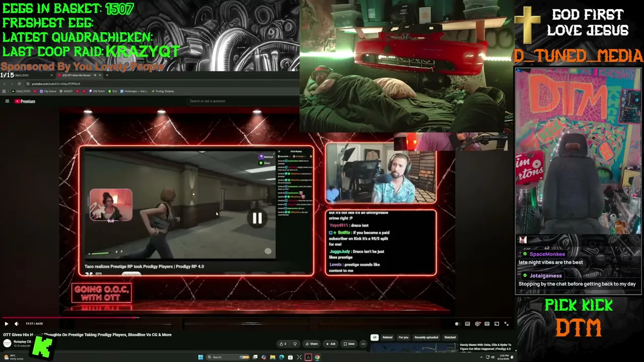Open YouTube player settings gear

pyautogui.click(x=477, y=324)
